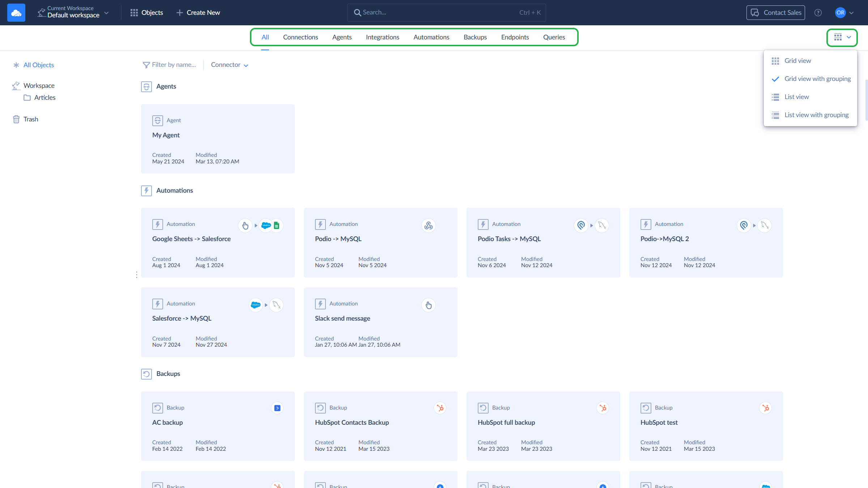The width and height of the screenshot is (868, 488).
Task: Click the Search field
Action: (x=447, y=13)
